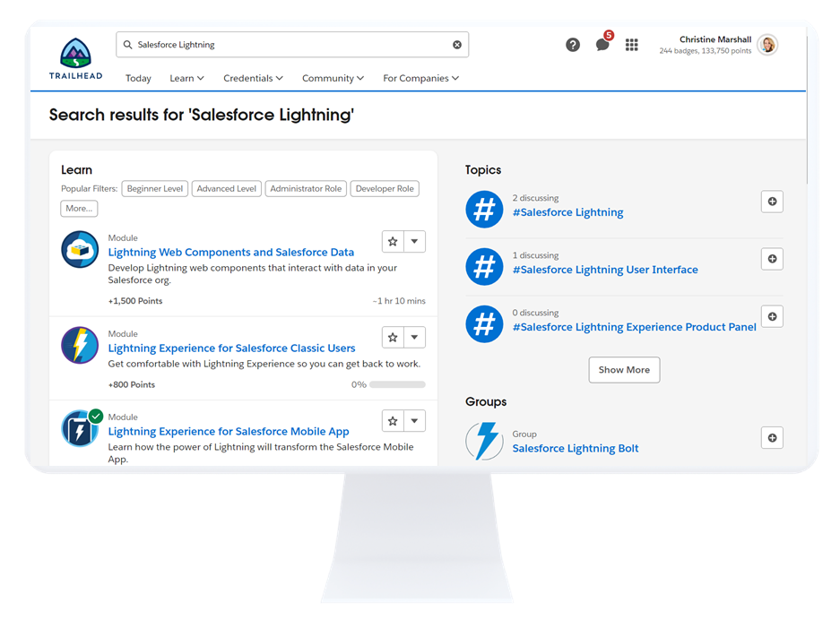Click the Lightning Web Components module badge

(x=80, y=249)
